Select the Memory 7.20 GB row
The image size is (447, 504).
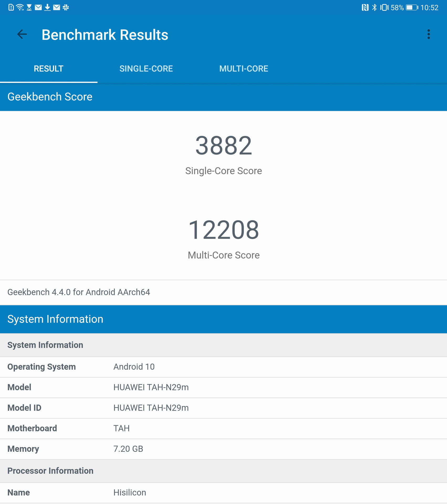(223, 449)
